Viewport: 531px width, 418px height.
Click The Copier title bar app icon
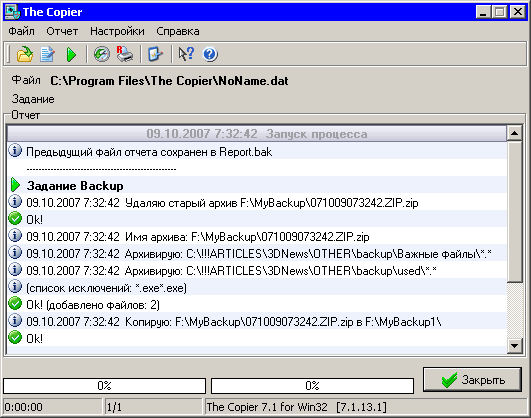point(12,12)
